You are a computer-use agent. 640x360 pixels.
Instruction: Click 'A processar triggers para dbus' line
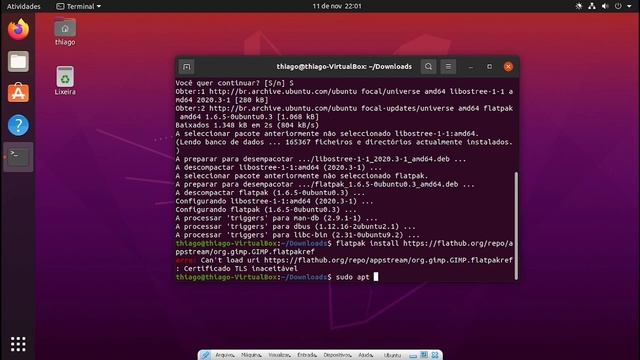tap(296, 227)
